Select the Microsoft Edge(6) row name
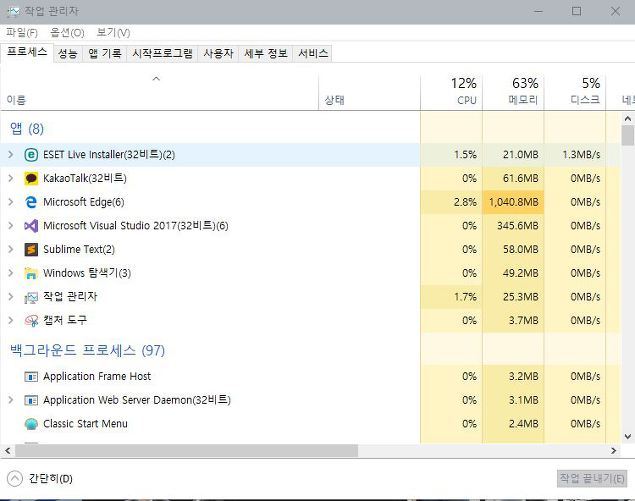635x501 pixels. 84,202
